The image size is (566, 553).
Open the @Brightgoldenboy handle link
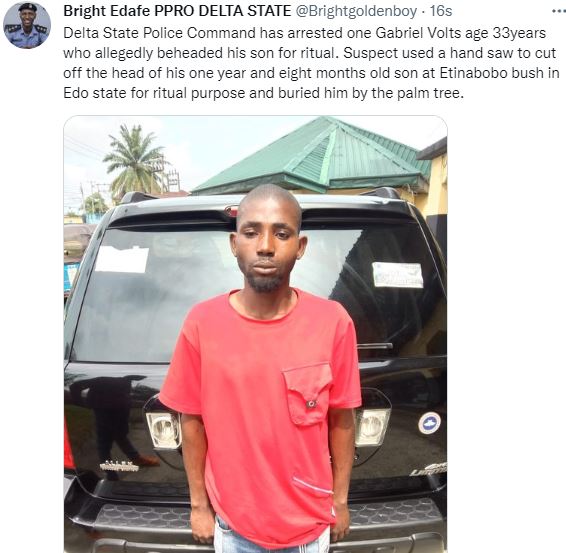(x=356, y=11)
